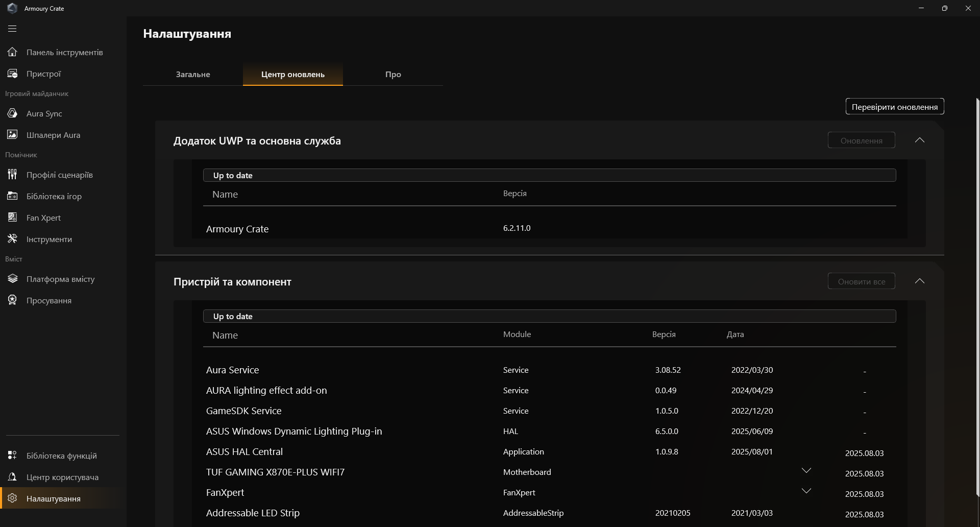The width and height of the screenshot is (980, 527).
Task: Click the date 2024/04/29
Action: [752, 390]
